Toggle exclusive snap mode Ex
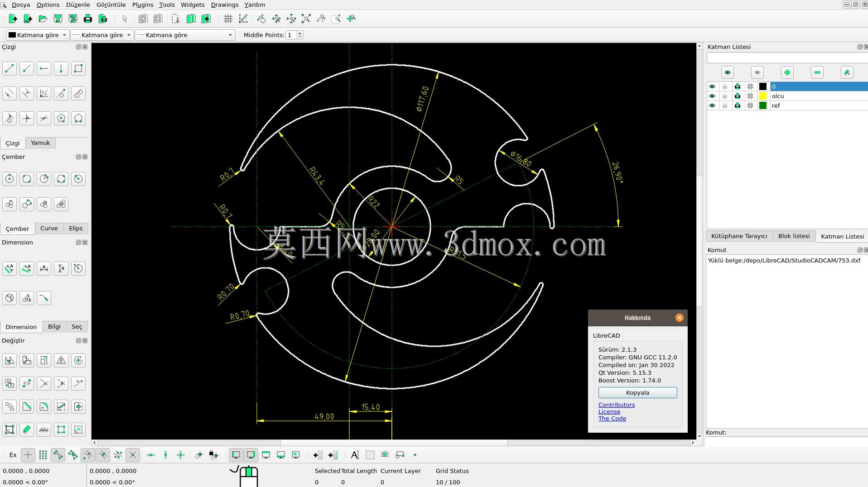Viewport: 868px width, 487px height. pyautogui.click(x=13, y=455)
